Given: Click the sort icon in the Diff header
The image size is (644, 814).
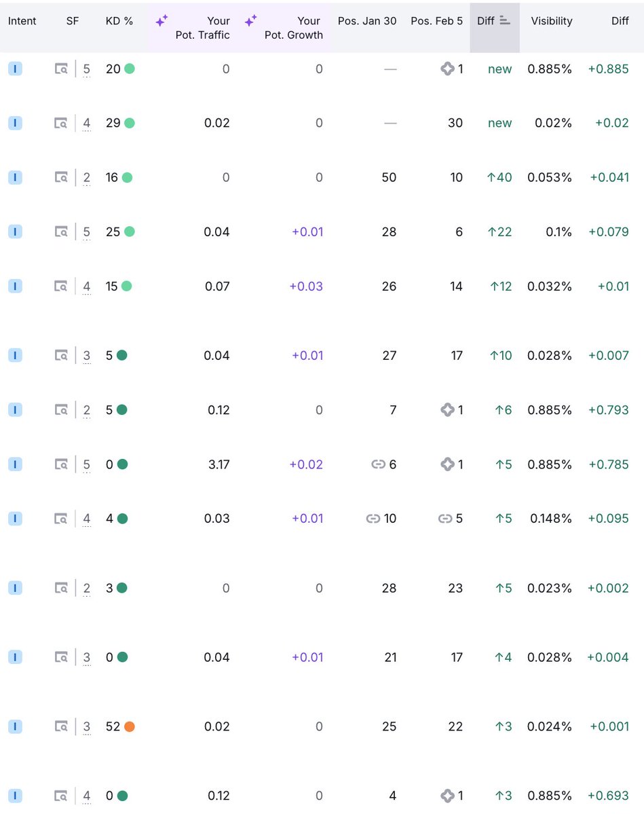Looking at the screenshot, I should click(x=505, y=21).
